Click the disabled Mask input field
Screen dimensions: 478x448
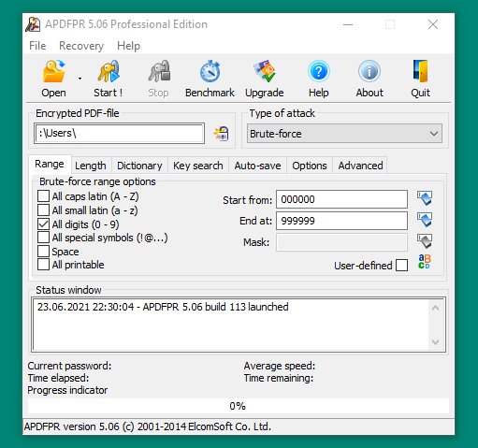coord(341,242)
